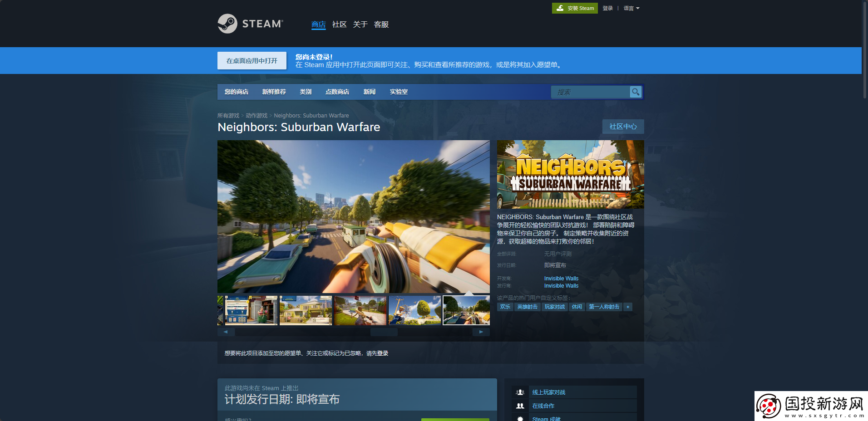This screenshot has width=868, height=421.
Task: Open the 您的商店 store menu
Action: click(x=237, y=92)
